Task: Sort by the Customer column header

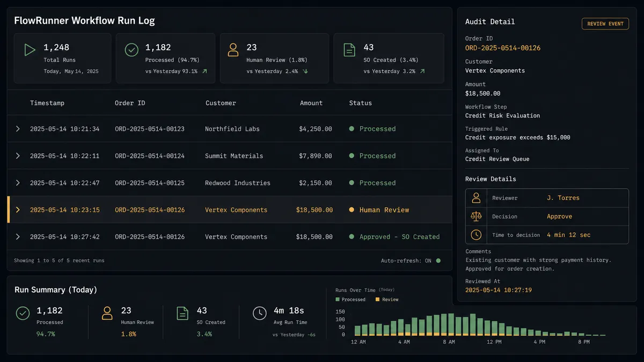Action: point(221,103)
